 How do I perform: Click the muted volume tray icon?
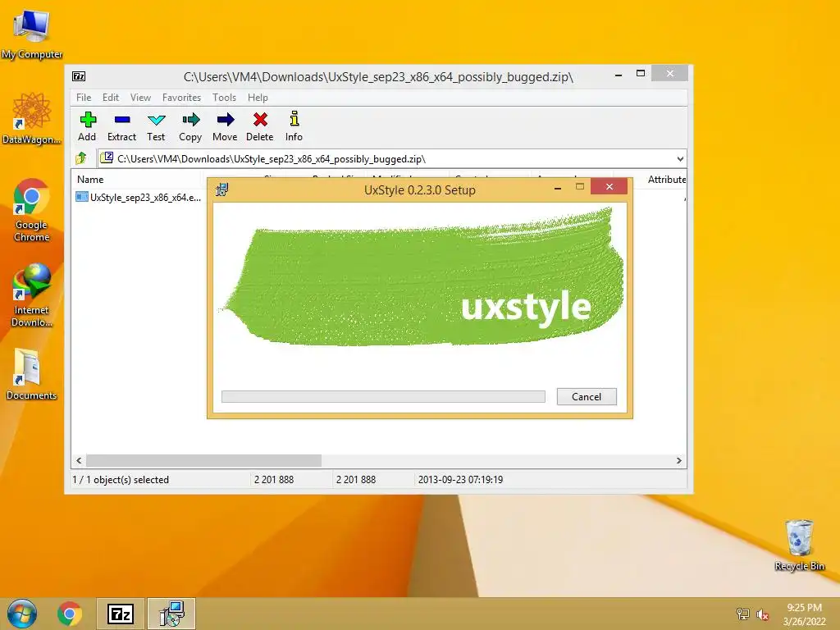[763, 614]
